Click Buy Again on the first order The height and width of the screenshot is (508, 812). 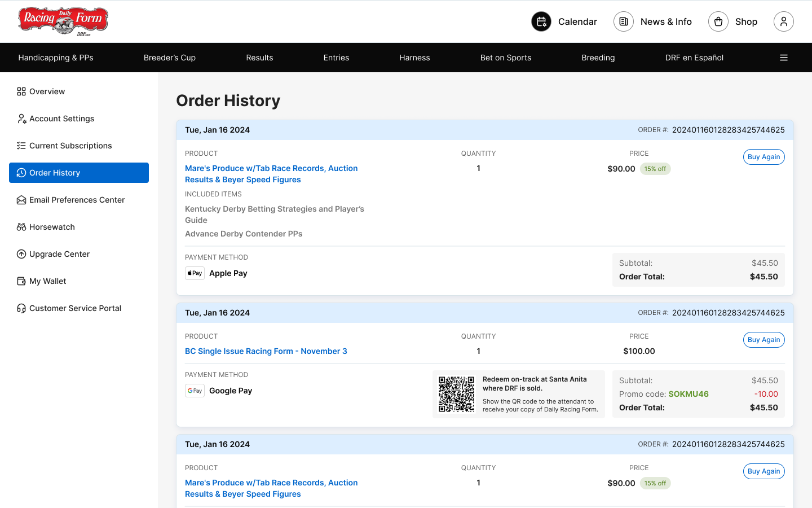pyautogui.click(x=764, y=157)
